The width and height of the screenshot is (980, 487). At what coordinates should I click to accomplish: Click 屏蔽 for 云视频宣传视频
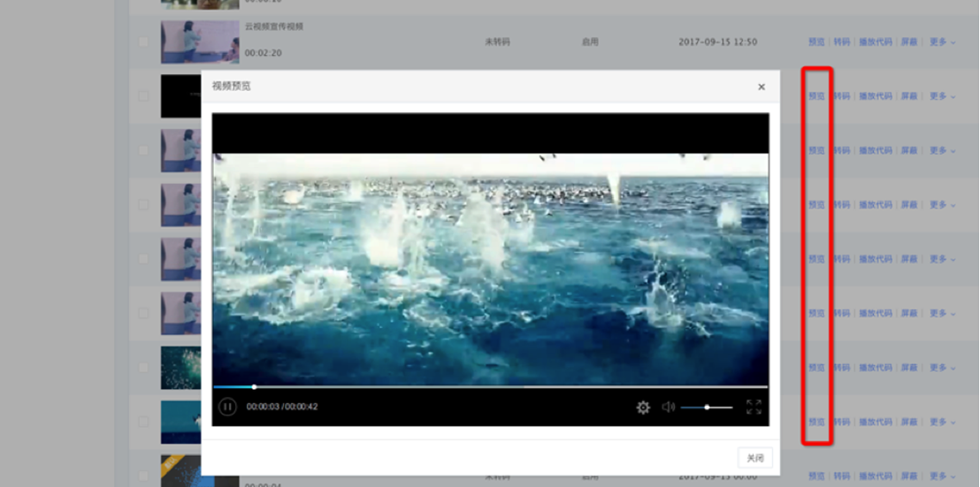click(x=908, y=42)
